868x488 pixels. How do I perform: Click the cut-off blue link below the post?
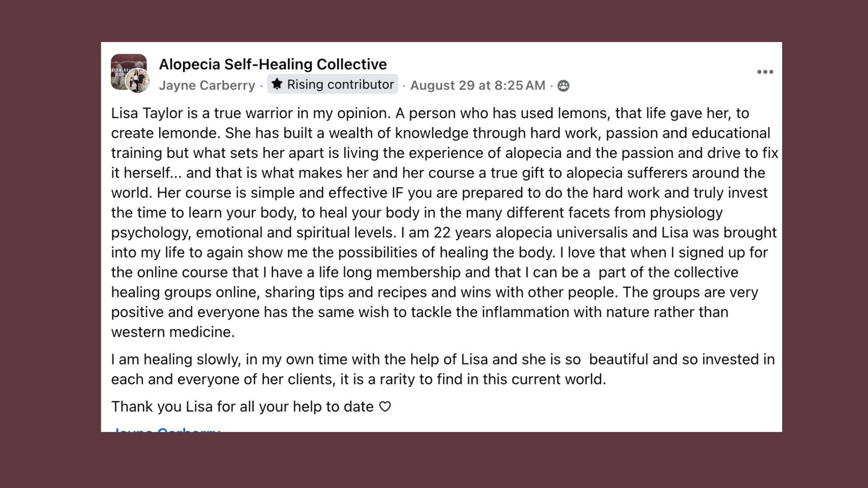pos(166,429)
